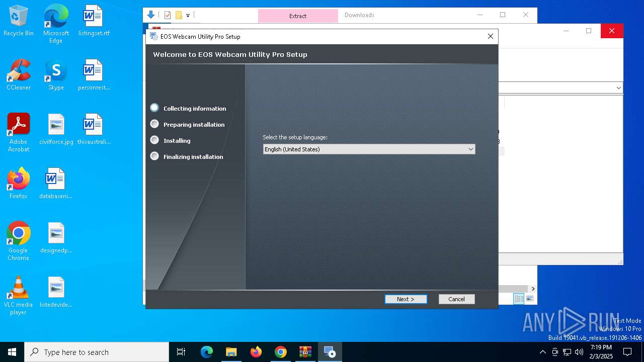The height and width of the screenshot is (362, 644).
Task: Select thisaustrali document on desktop
Action: (x=94, y=130)
